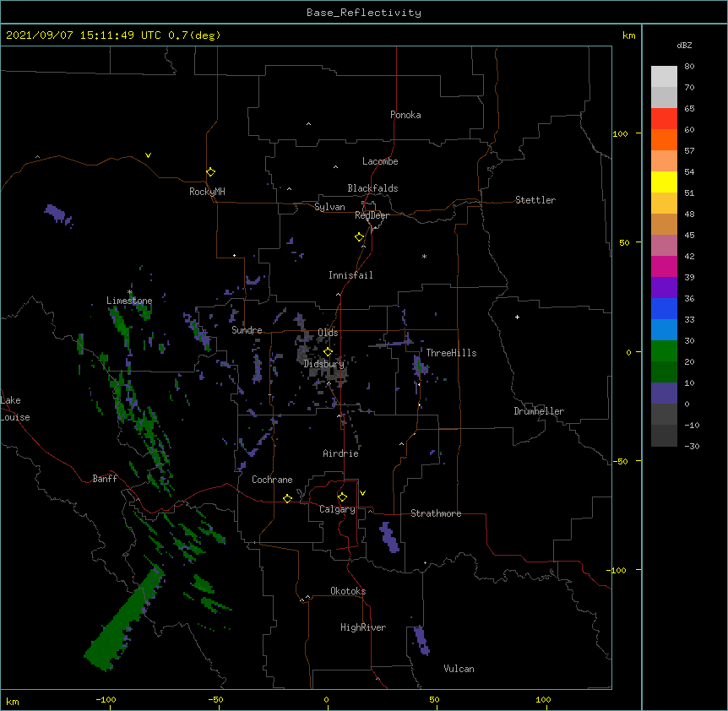Click the Strathmore city label
728x711 pixels.
coord(436,513)
